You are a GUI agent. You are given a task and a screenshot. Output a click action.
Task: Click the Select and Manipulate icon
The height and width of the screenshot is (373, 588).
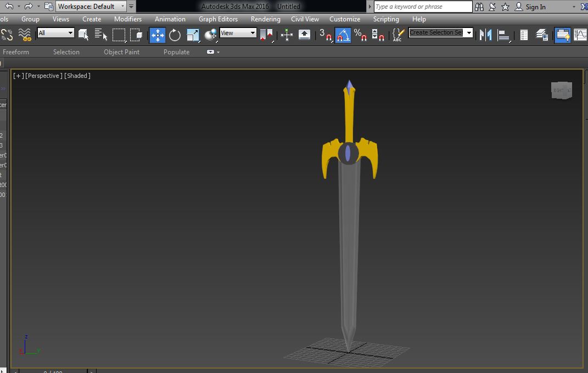point(287,35)
